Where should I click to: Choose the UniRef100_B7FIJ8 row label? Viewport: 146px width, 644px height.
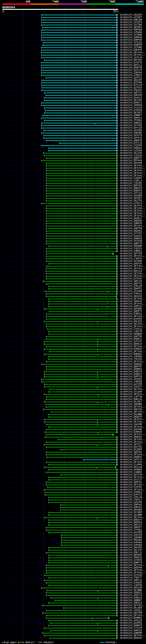131,143
